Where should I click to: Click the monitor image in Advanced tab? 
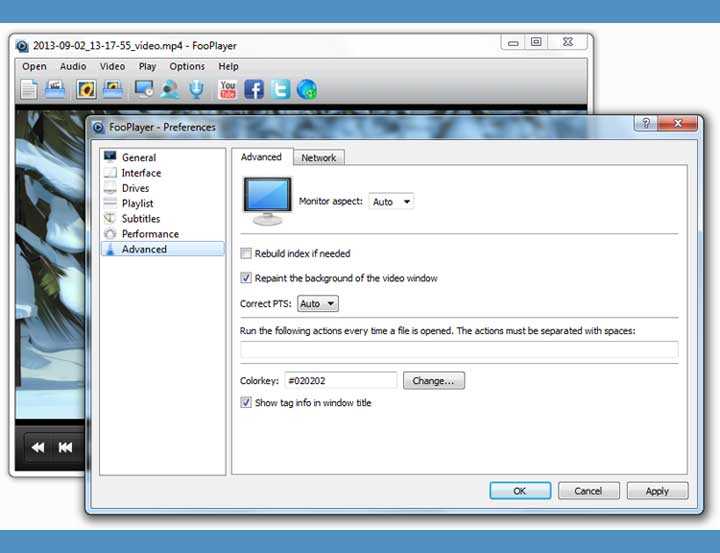point(267,201)
